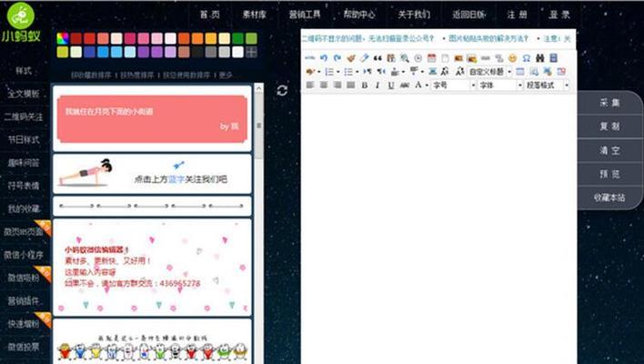Open the 字体 font family dropdown

coord(500,85)
